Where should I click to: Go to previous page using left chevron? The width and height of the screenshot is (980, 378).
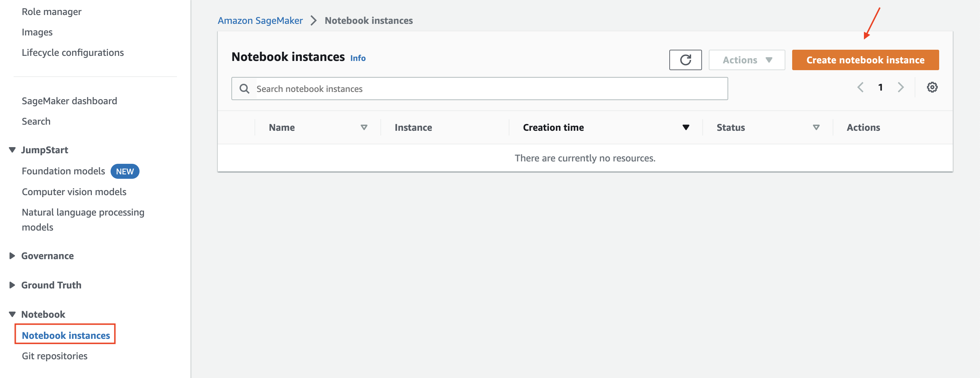(x=861, y=87)
